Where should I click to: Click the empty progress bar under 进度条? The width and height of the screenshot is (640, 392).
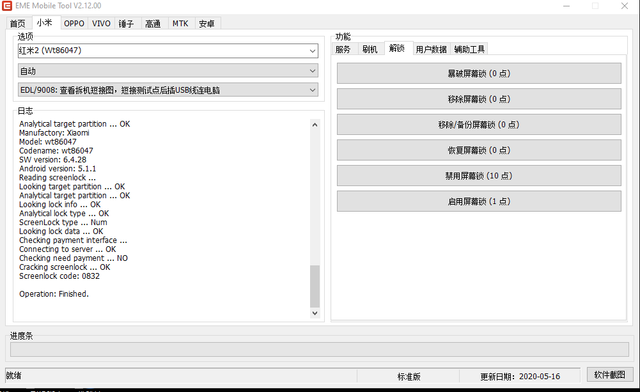coord(319,350)
